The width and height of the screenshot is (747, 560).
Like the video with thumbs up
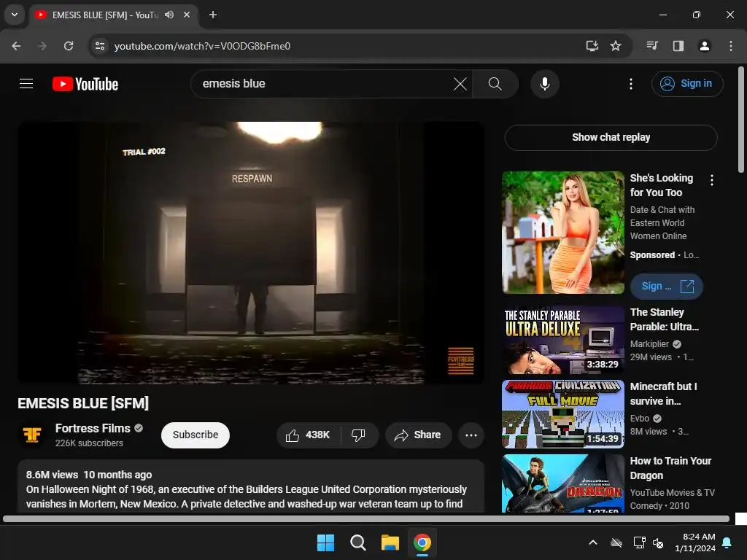tap(308, 435)
